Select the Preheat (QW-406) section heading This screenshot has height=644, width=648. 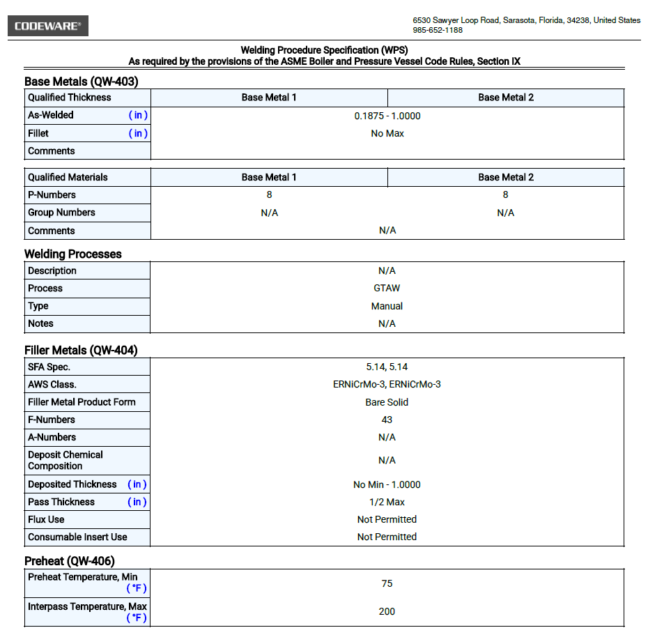(x=70, y=561)
